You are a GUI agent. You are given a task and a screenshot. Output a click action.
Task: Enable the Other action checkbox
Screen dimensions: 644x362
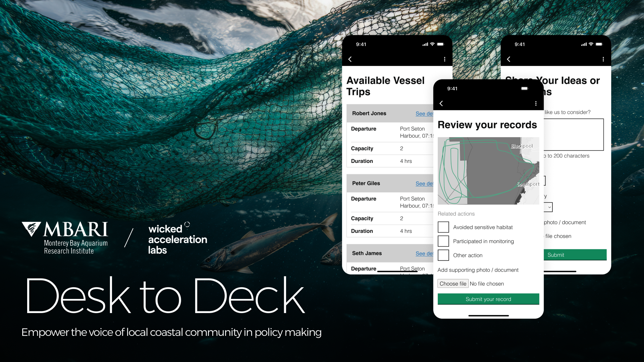point(443,255)
